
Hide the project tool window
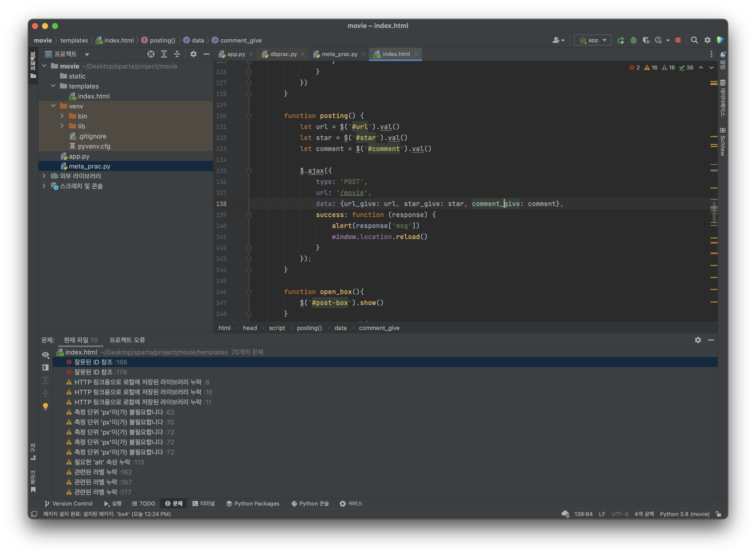(206, 54)
